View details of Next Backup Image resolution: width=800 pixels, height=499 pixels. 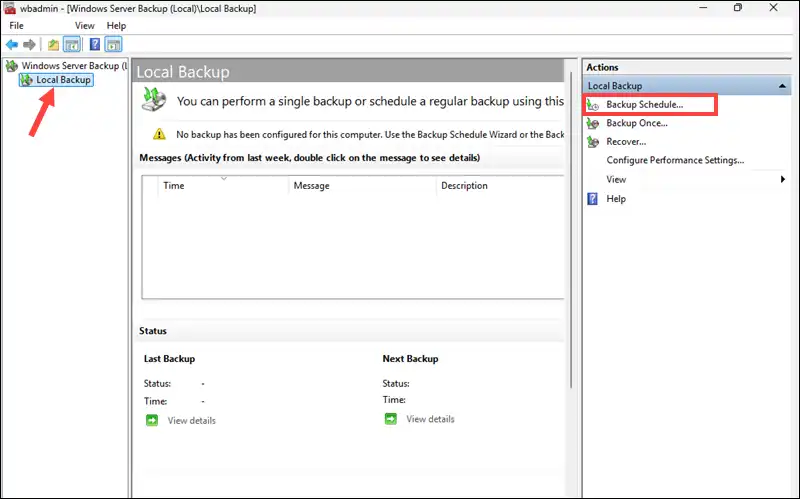(430, 419)
